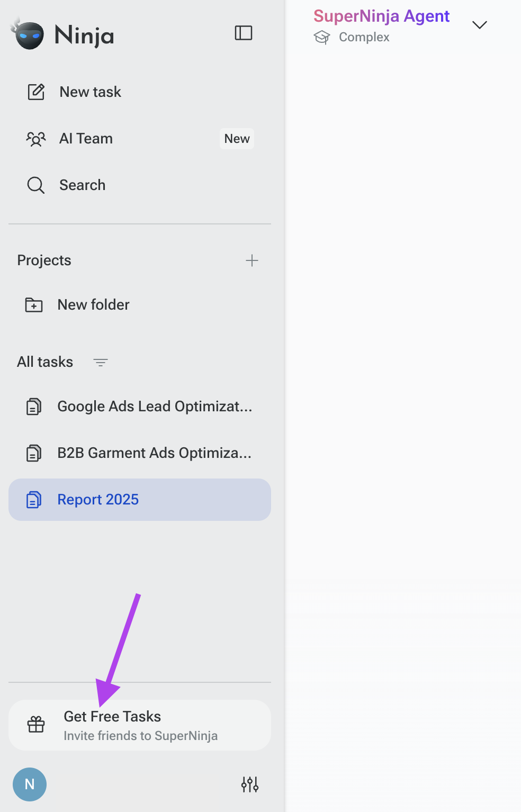Open AI Team people icon
This screenshot has width=521, height=812.
click(36, 139)
